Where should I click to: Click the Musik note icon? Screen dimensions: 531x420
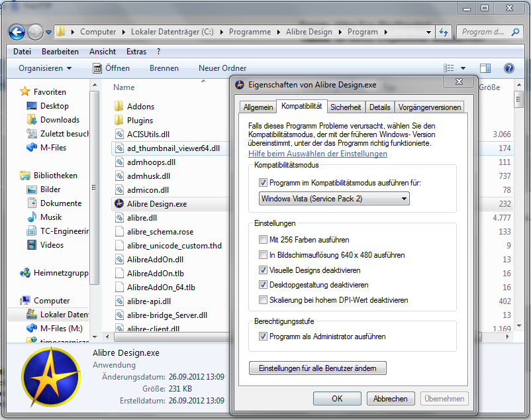point(32,217)
